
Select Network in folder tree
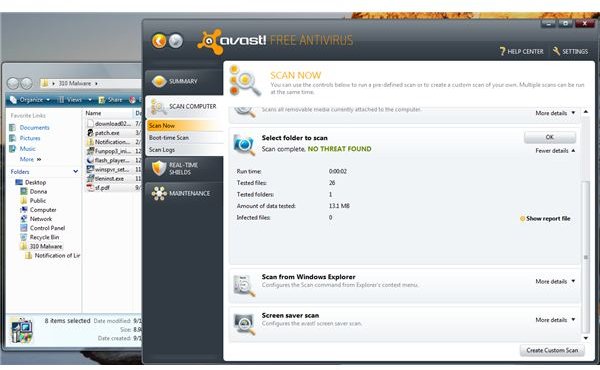tap(41, 219)
